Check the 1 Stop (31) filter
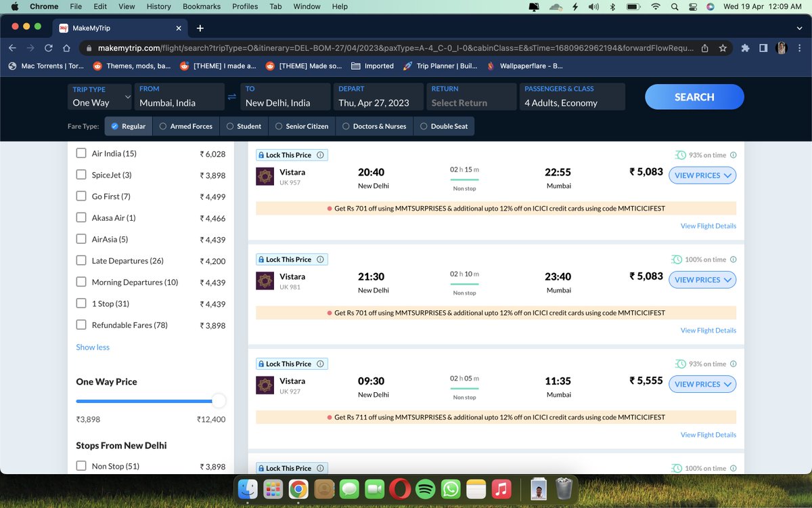 click(81, 303)
